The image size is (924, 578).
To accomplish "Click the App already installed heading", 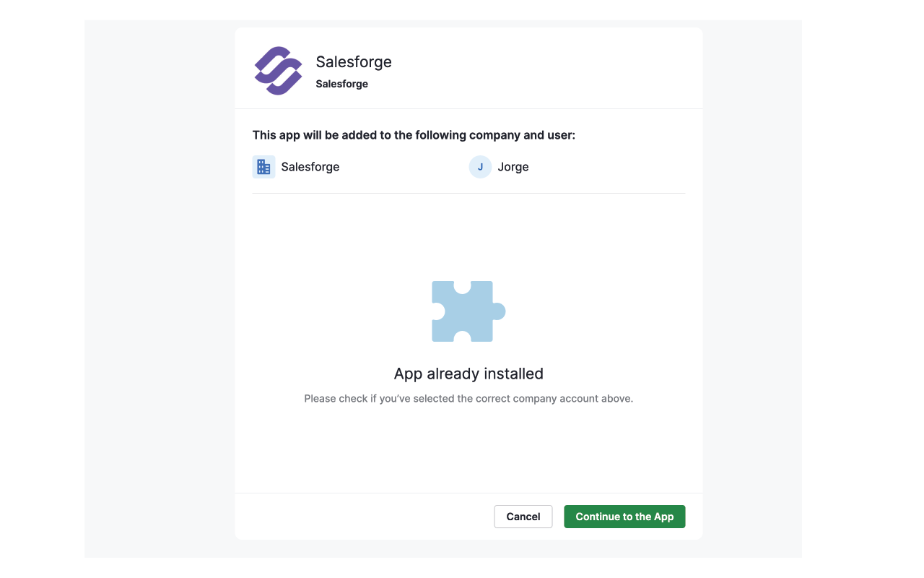I will click(x=468, y=373).
